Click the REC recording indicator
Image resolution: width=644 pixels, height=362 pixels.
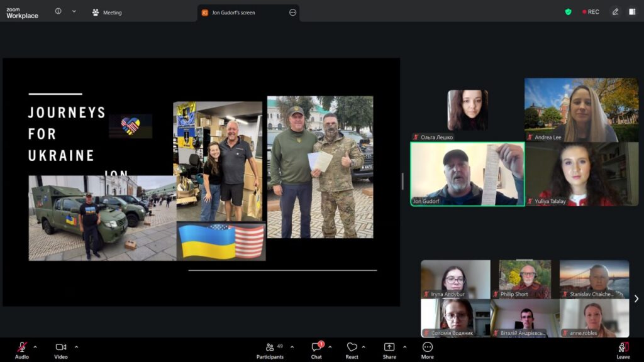(591, 12)
